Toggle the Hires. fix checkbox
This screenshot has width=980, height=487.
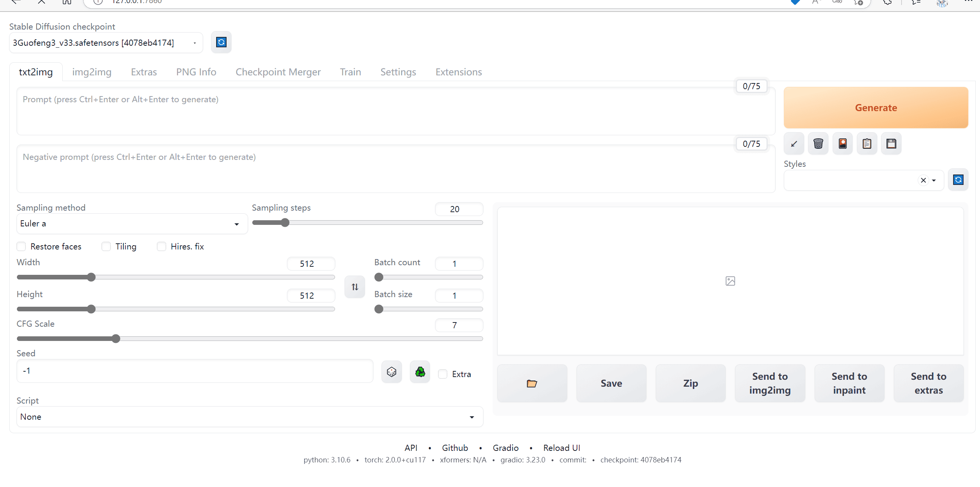(162, 246)
